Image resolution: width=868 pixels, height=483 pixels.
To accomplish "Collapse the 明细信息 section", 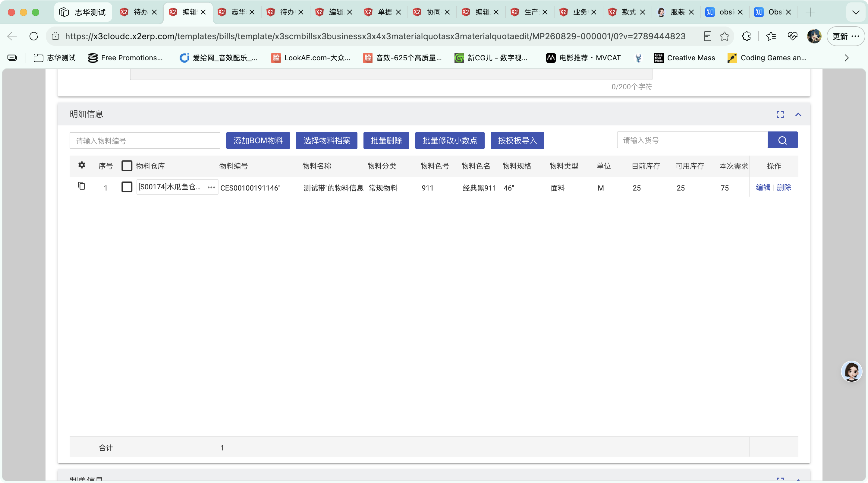I will [x=798, y=115].
